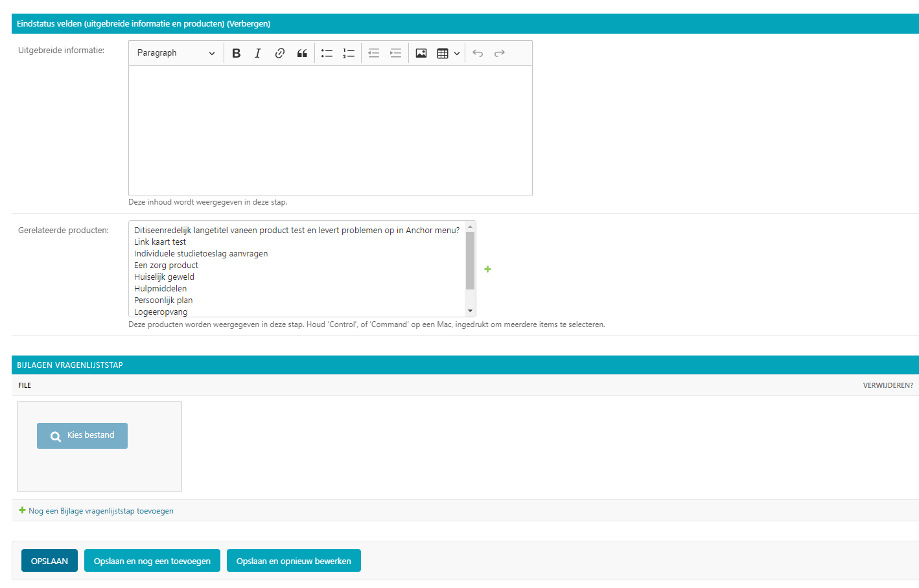This screenshot has width=919, height=588.
Task: Insert a bulleted list
Action: click(327, 53)
